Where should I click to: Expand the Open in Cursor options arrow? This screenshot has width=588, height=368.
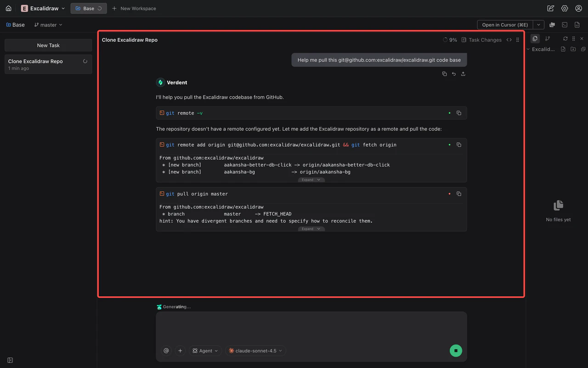[538, 25]
